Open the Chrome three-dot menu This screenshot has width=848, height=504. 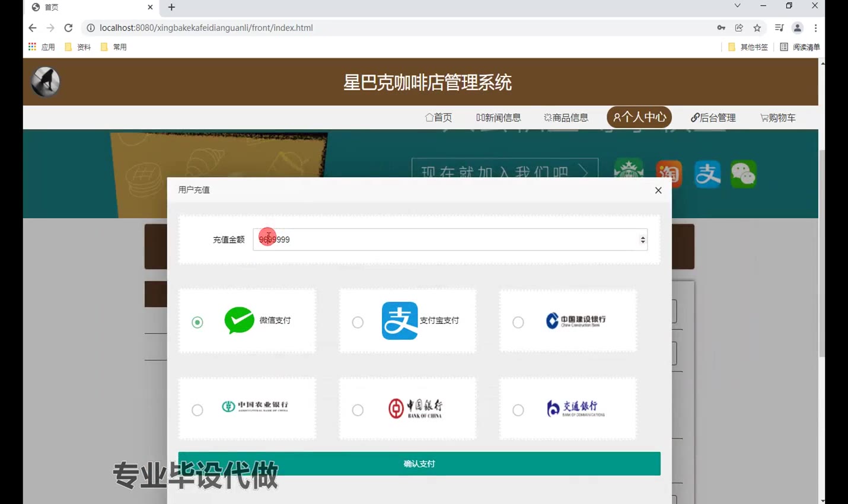816,28
